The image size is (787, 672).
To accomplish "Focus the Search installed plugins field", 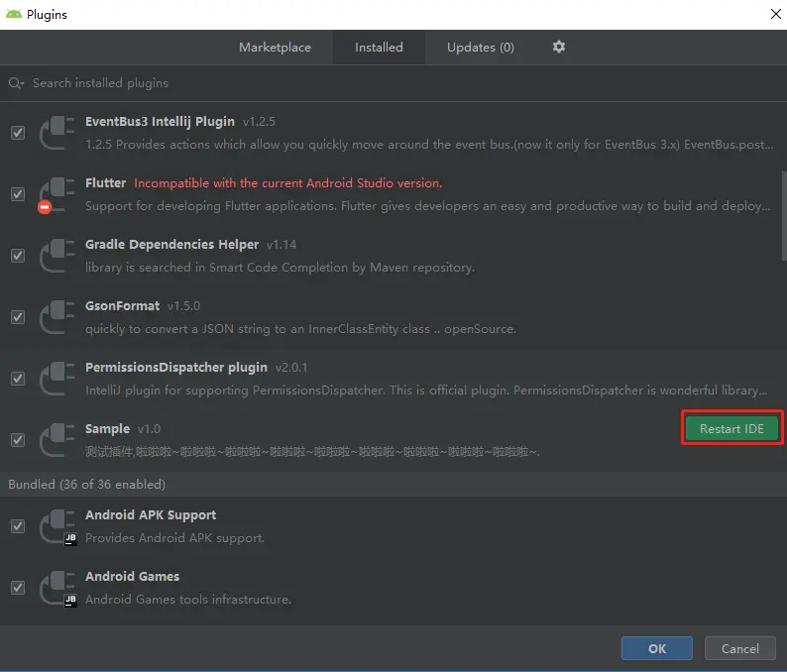I will [393, 83].
